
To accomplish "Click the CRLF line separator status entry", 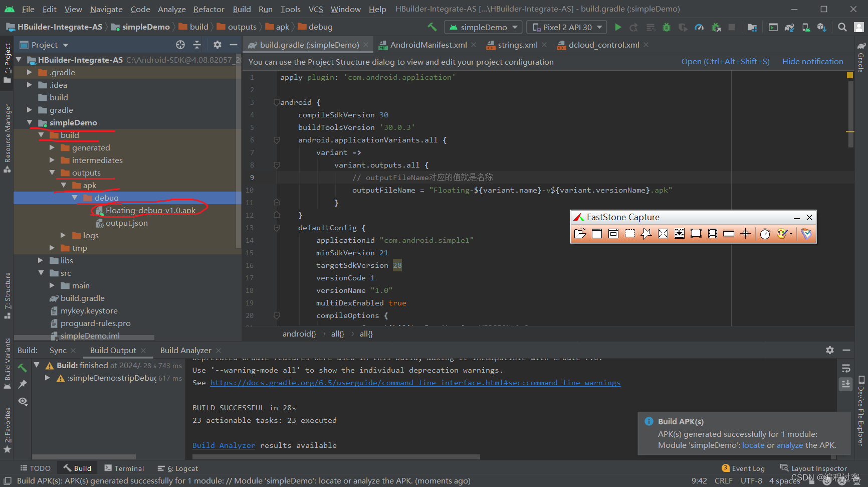I will click(x=723, y=480).
